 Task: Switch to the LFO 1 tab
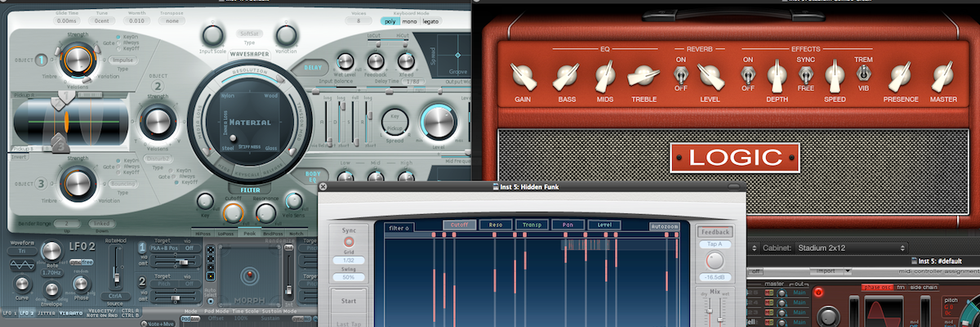point(9,313)
